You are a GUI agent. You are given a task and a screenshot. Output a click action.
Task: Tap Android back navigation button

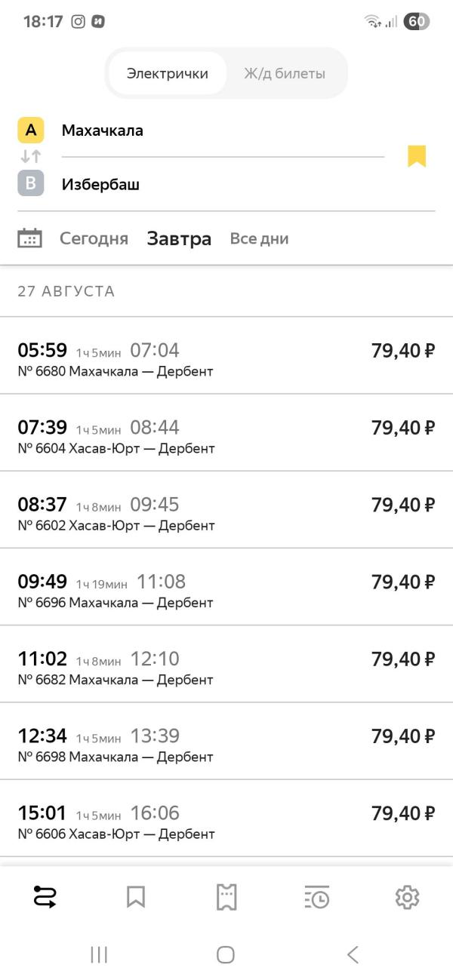(353, 954)
